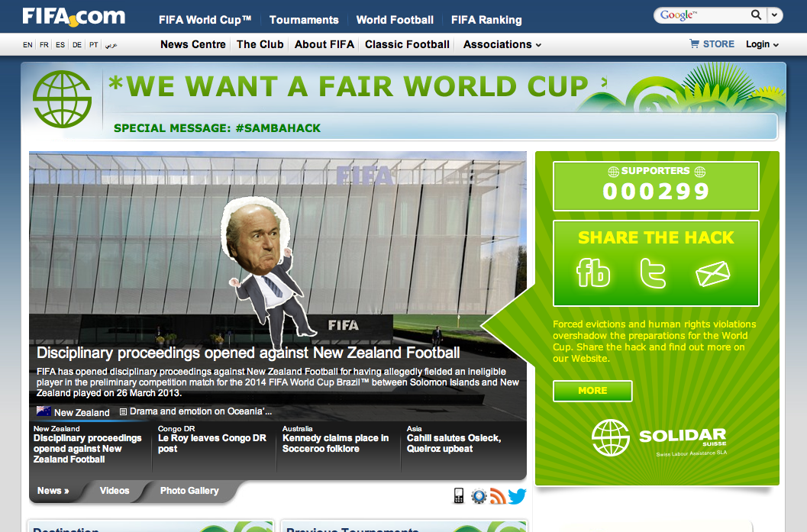Share the hack on Twitter
Screen dimensions: 807x532
(x=653, y=272)
